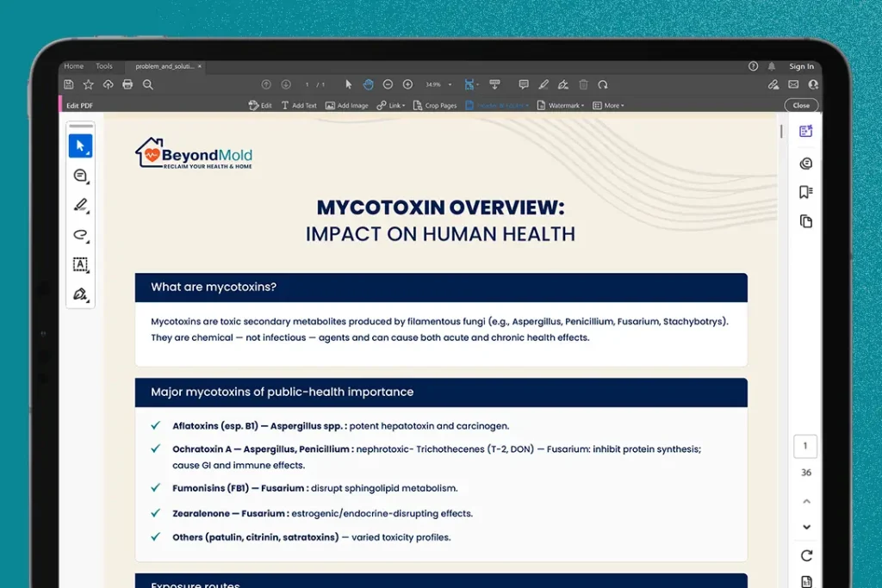Close the Edit PDF toolbar

801,105
